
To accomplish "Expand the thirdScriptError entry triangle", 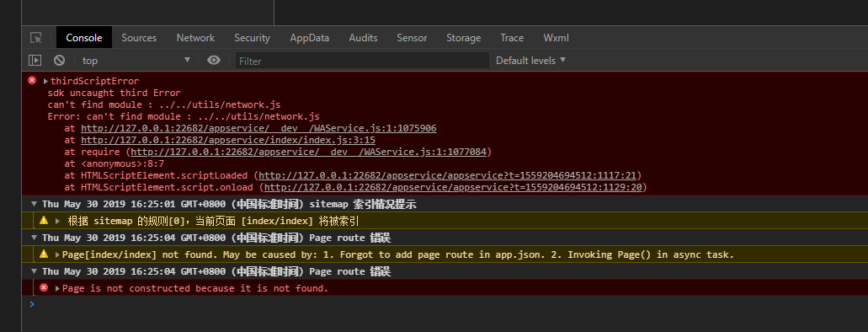I will pos(45,81).
